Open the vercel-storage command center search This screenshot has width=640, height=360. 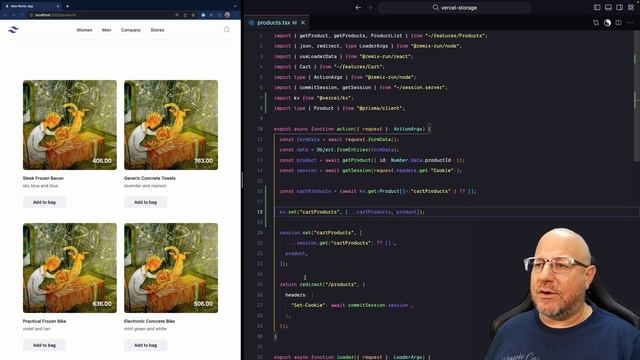click(454, 7)
